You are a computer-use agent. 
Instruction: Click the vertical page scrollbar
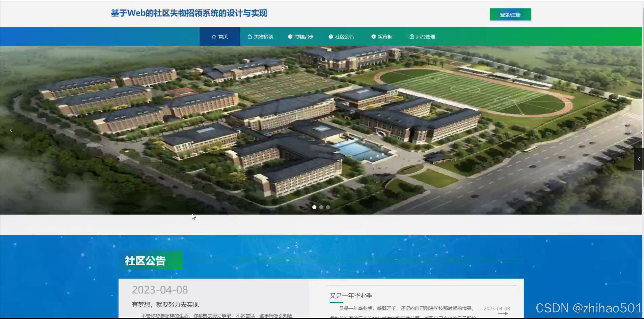[643, 101]
